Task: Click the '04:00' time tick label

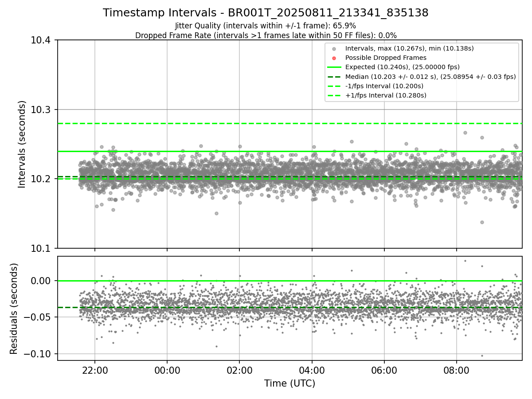Action: click(x=312, y=370)
